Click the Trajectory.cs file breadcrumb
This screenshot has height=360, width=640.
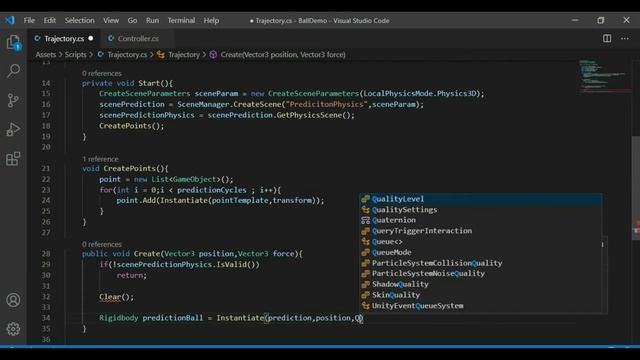point(127,55)
